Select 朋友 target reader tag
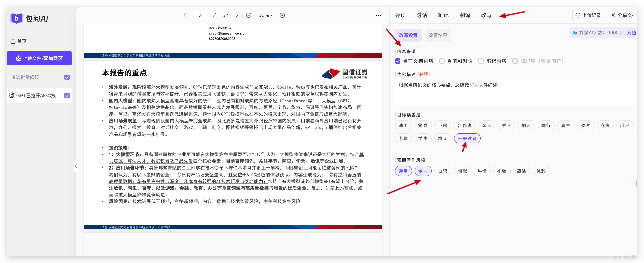 point(527,125)
